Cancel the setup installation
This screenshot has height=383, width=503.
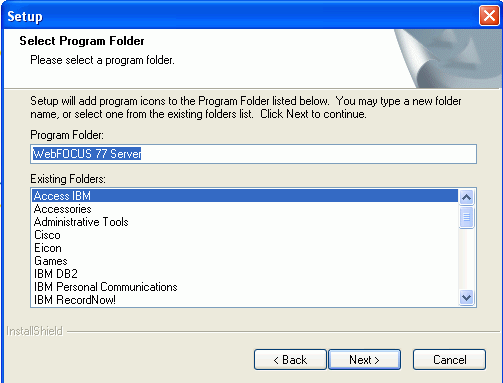point(449,360)
